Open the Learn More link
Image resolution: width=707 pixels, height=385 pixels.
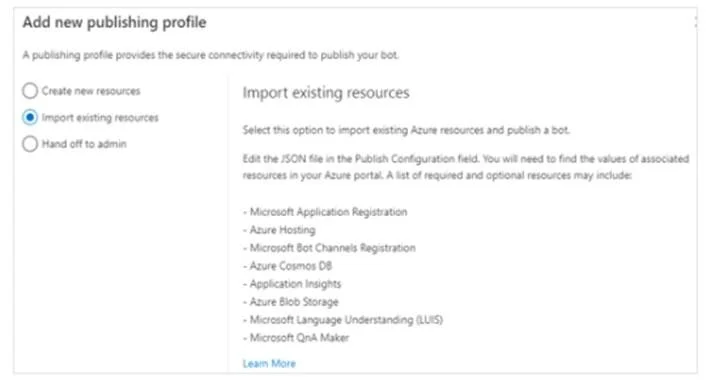click(x=269, y=363)
